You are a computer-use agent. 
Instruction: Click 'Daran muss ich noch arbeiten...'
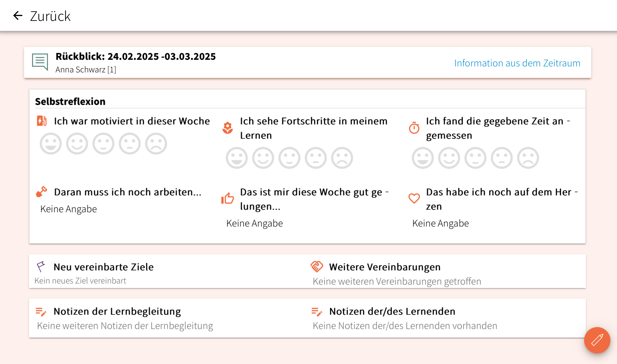pos(128,192)
